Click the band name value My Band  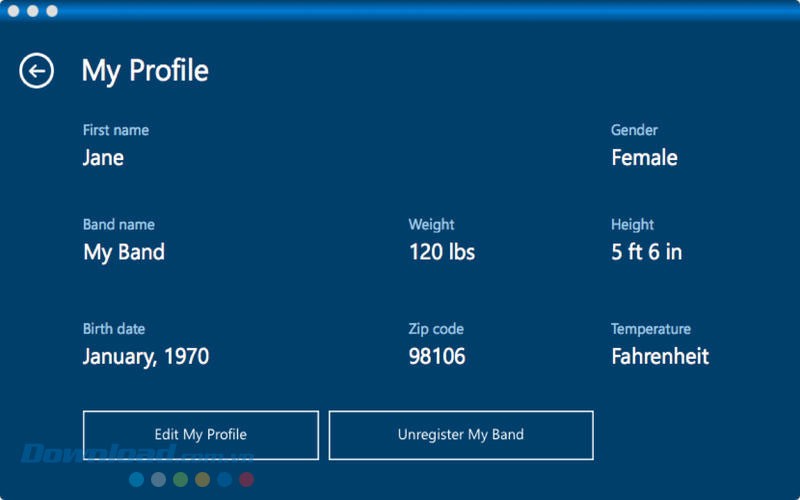point(124,252)
